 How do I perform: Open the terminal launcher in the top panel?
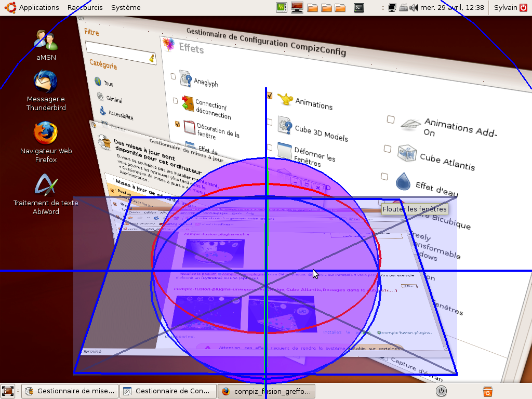pyautogui.click(x=358, y=7)
